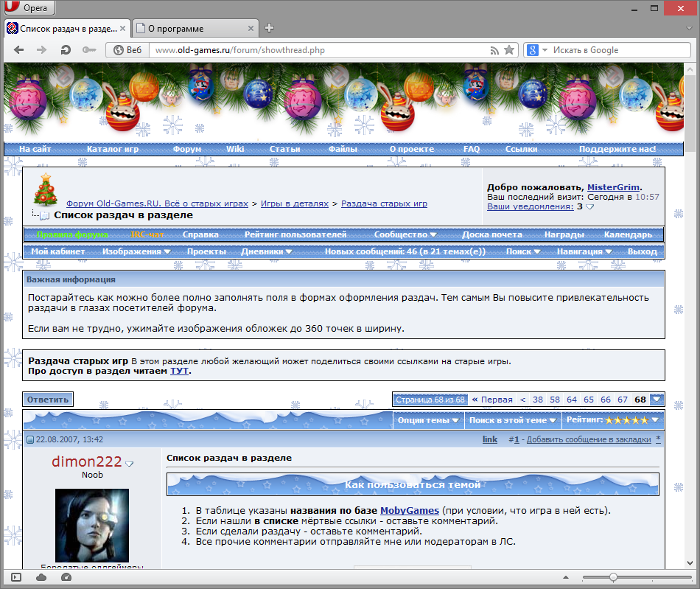
Task: Go forward with the browser forward arrow
Action: (x=41, y=50)
